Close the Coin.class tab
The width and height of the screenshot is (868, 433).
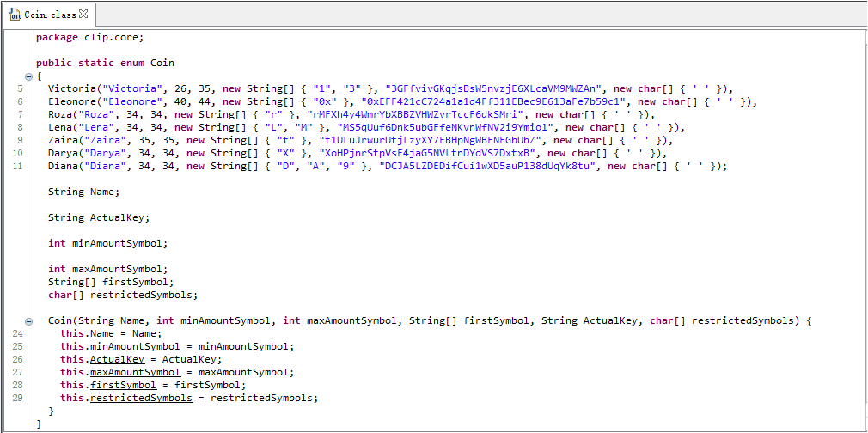tap(83, 15)
